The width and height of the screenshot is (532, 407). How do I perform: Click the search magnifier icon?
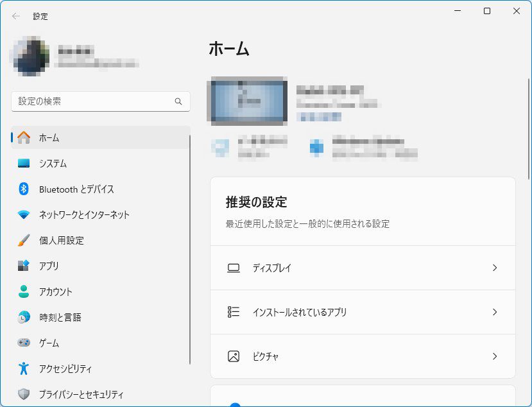coord(178,101)
